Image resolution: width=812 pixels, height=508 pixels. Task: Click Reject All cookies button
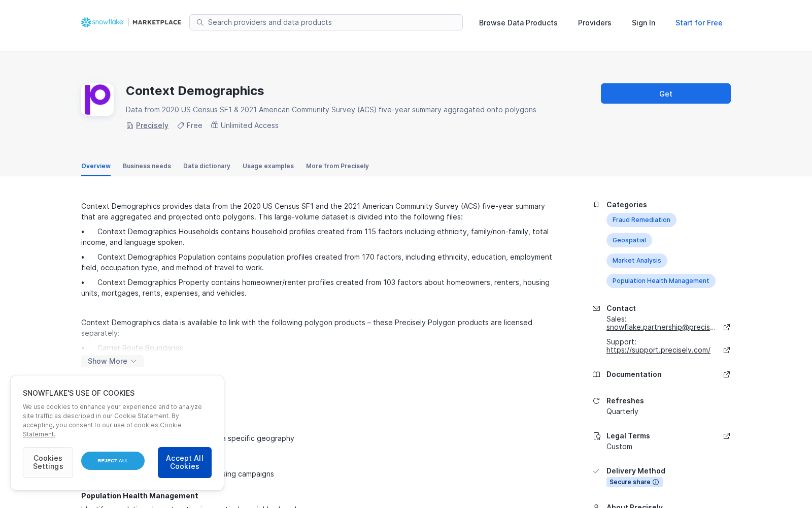tap(113, 461)
